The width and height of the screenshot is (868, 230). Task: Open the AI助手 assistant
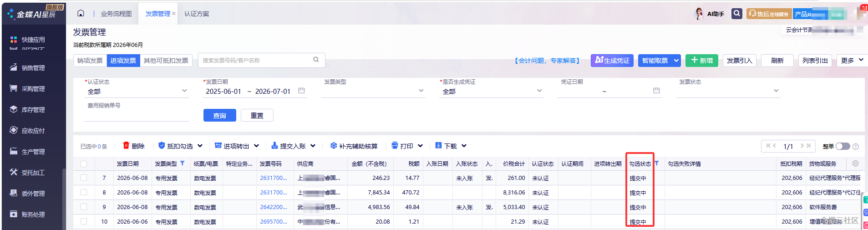coord(710,14)
